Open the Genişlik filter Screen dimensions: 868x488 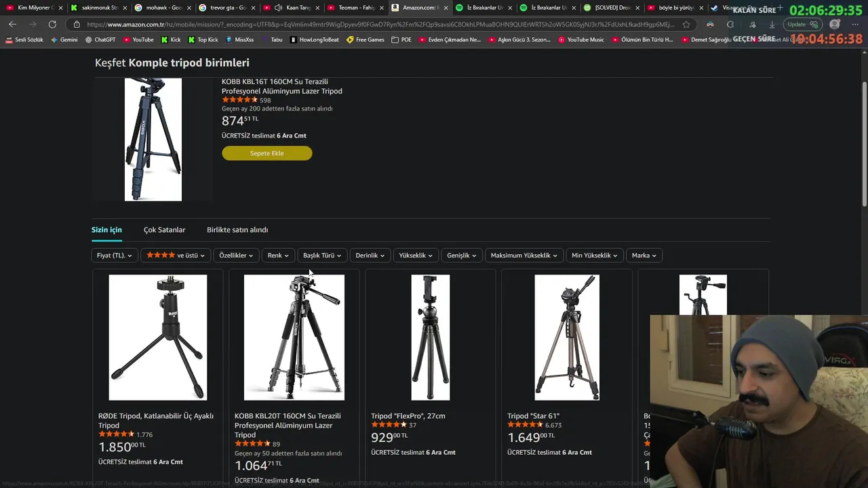point(462,256)
